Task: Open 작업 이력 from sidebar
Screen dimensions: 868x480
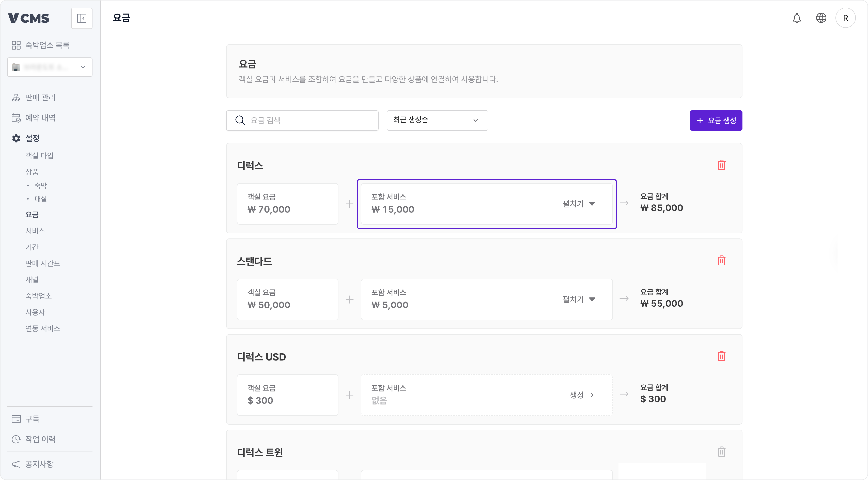Action: click(40, 439)
